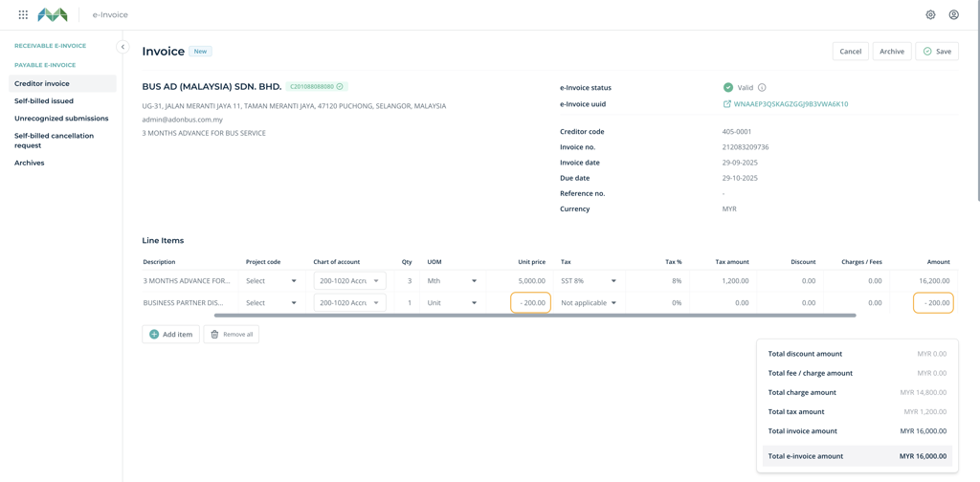The image size is (980, 482).
Task: Click the Currency value MYR
Action: pyautogui.click(x=729, y=209)
